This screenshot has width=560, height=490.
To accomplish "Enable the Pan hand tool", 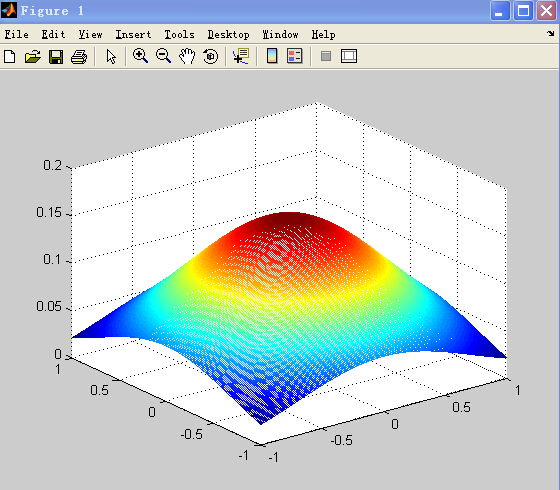I will pos(187,56).
